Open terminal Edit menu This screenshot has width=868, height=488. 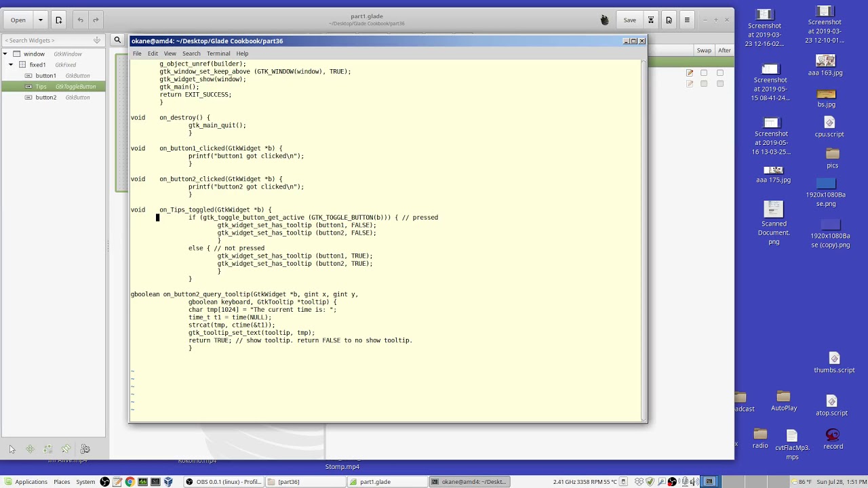153,54
